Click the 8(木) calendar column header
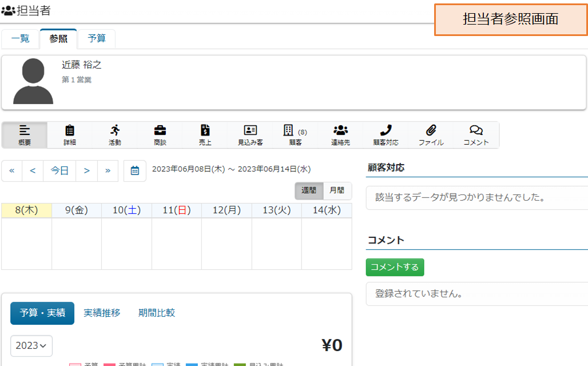The image size is (588, 366). point(27,210)
